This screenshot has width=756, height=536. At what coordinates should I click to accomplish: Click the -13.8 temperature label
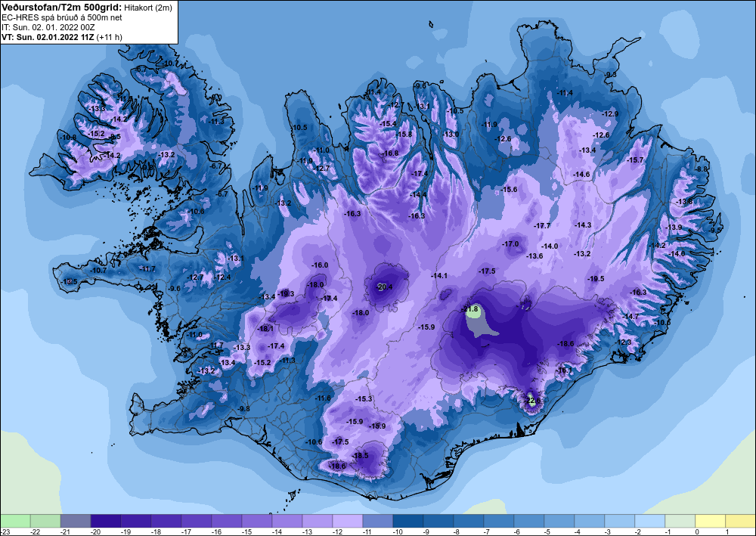(x=684, y=202)
